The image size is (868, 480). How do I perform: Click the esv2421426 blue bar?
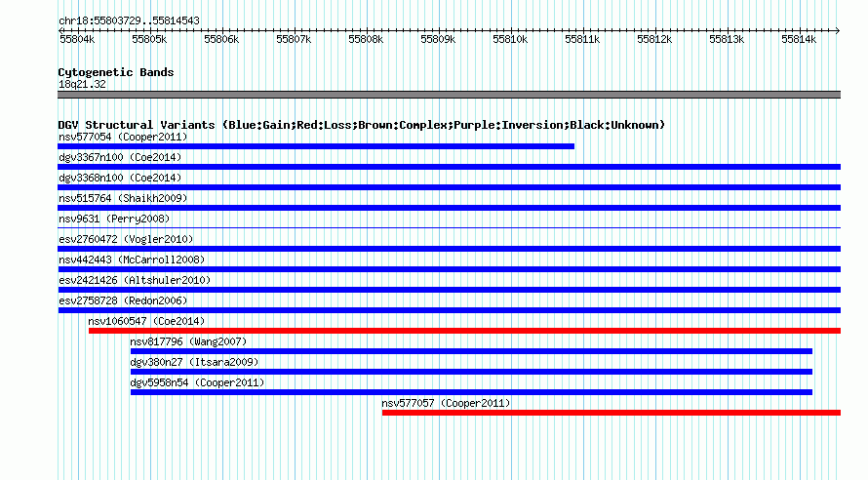pyautogui.click(x=449, y=290)
